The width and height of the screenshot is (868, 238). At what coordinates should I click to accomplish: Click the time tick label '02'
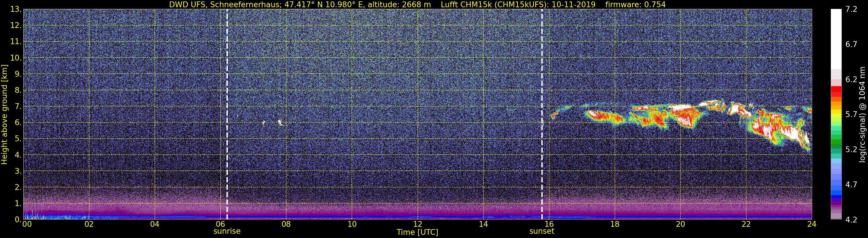89,224
